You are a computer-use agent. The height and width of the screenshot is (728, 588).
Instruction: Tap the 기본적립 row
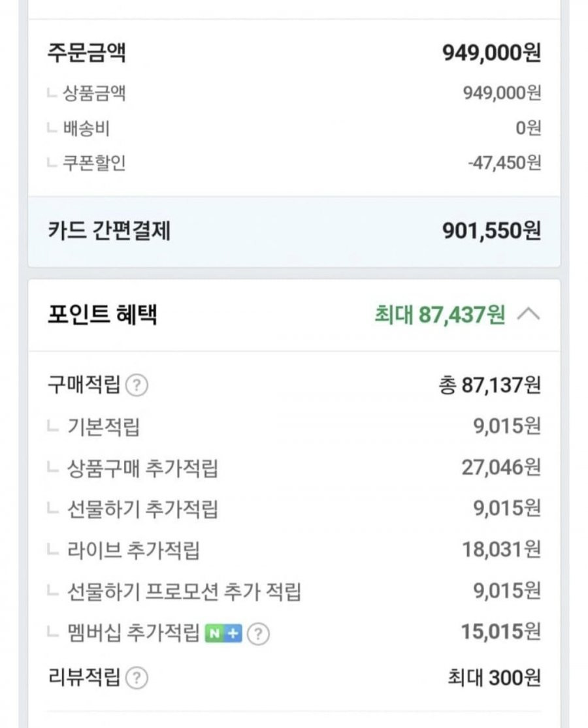(294, 426)
